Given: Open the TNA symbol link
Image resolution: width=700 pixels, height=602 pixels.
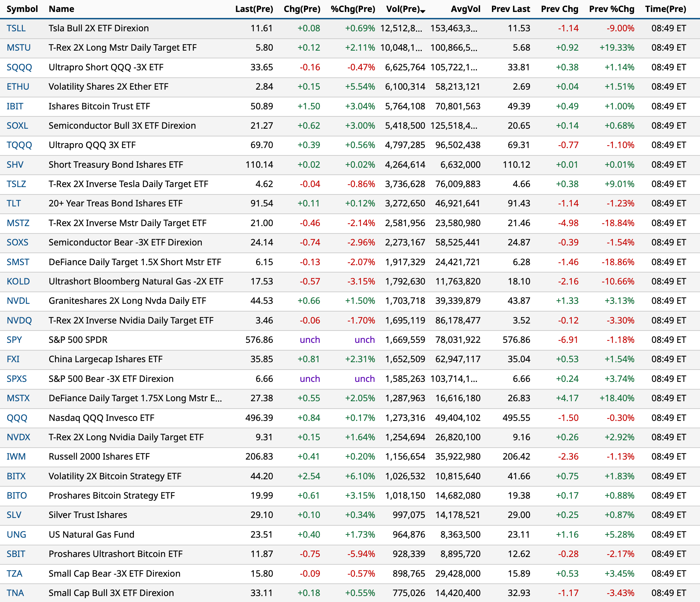Looking at the screenshot, I should (15, 593).
